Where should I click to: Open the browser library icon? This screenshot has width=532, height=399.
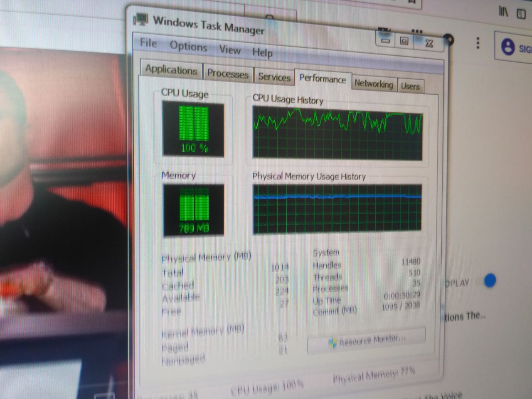pos(503,12)
